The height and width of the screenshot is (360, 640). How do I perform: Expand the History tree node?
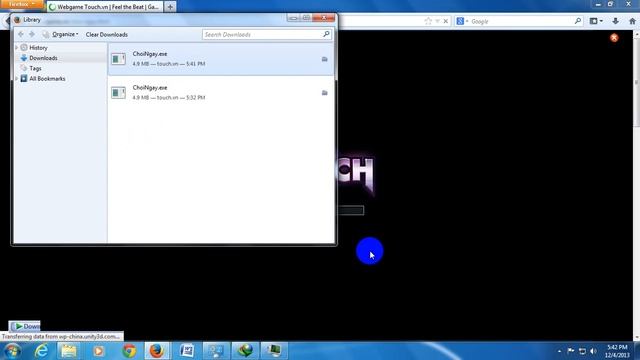(17, 48)
